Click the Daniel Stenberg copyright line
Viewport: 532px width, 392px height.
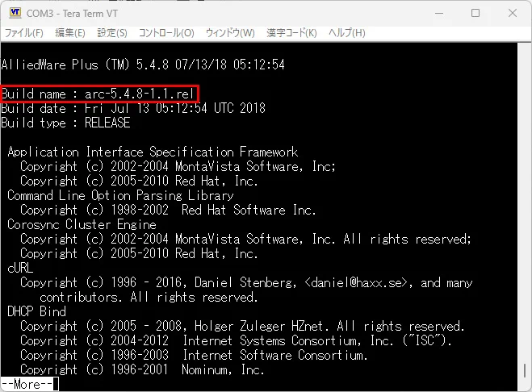[246, 282]
